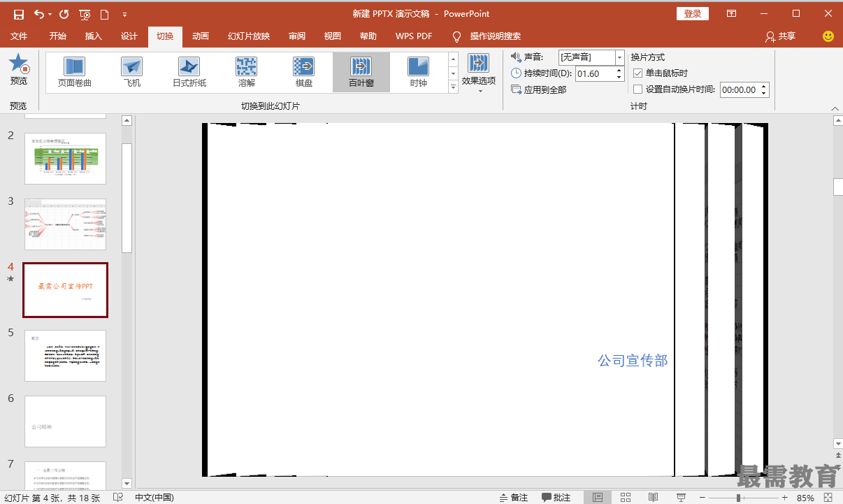Open the 声音 sound dropdown
The height and width of the screenshot is (504, 843).
pos(619,57)
